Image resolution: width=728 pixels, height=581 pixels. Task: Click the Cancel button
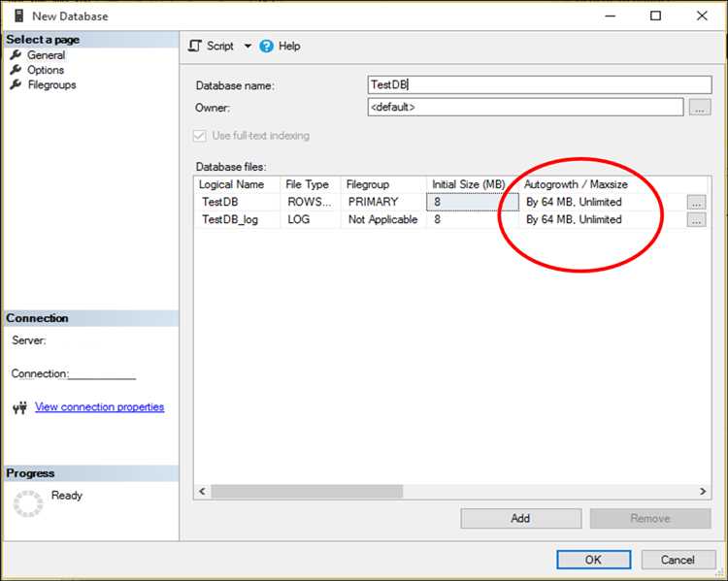click(678, 560)
